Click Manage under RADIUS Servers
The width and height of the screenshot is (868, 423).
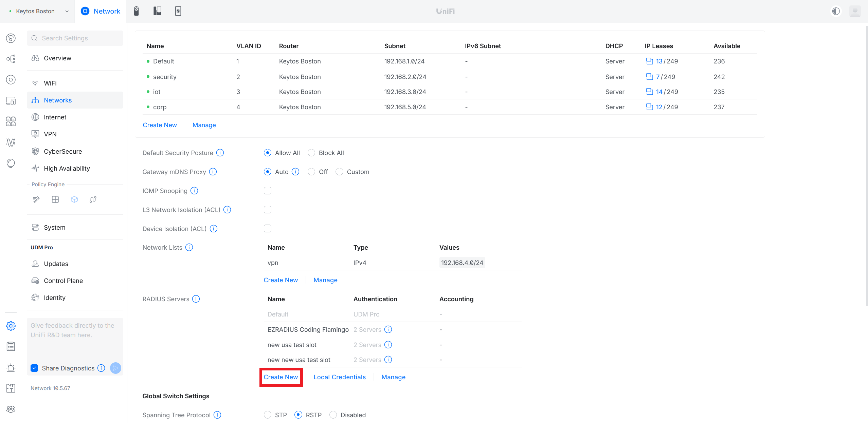pyautogui.click(x=393, y=377)
